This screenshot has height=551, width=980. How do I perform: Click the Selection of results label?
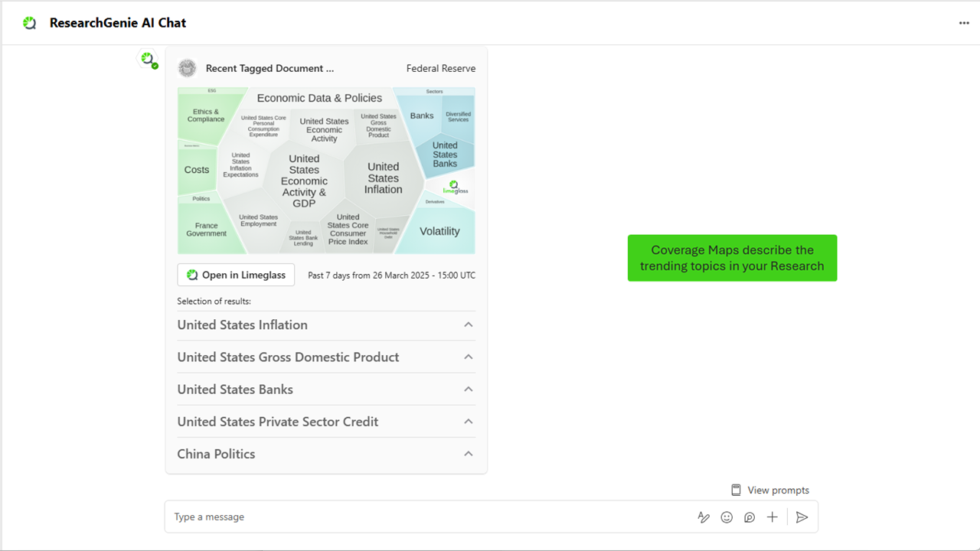214,301
